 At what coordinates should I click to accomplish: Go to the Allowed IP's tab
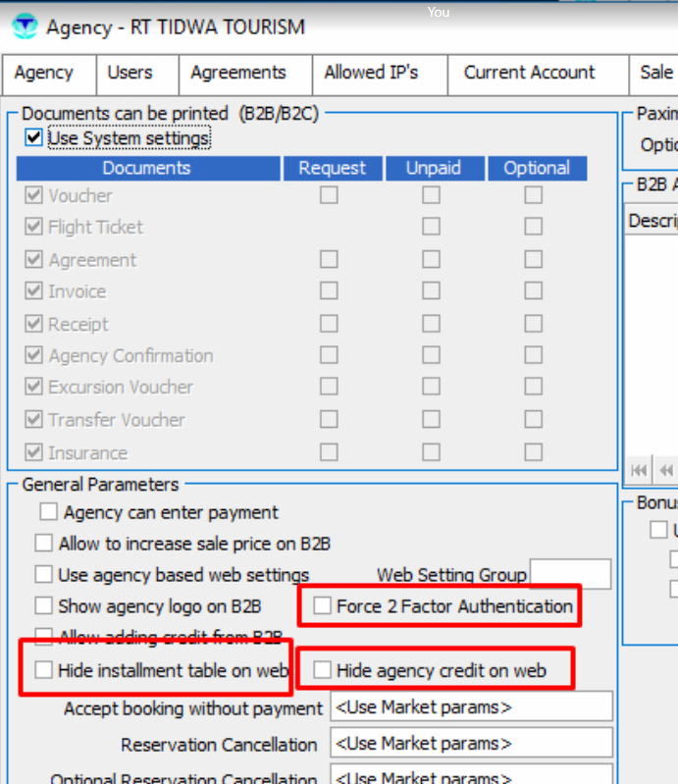pos(371,73)
